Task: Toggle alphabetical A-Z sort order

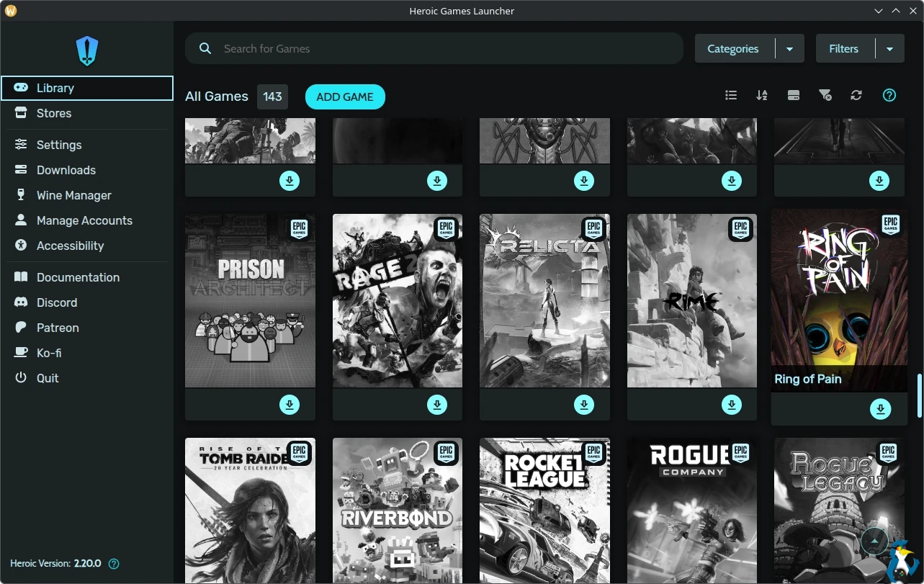Action: tap(762, 96)
